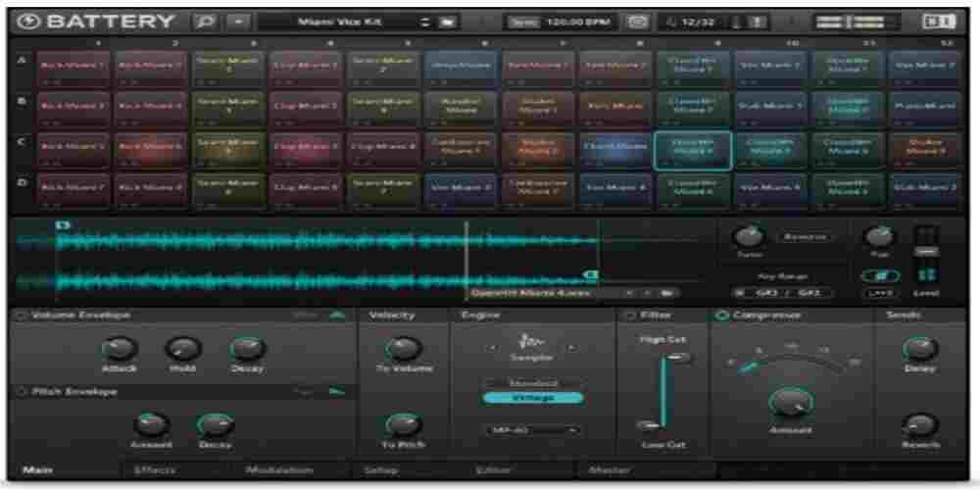Select the Stab Miami 2 cell
This screenshot has width=980, height=490.
point(926,190)
